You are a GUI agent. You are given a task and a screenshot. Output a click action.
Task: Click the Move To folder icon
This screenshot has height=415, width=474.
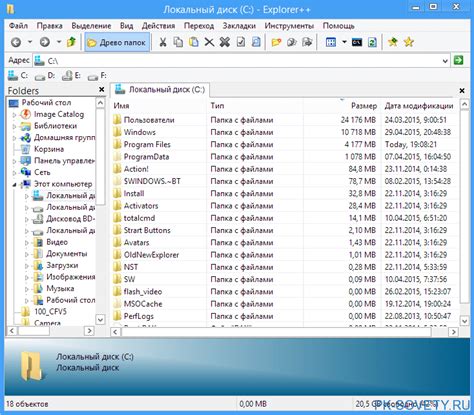tap(307, 42)
